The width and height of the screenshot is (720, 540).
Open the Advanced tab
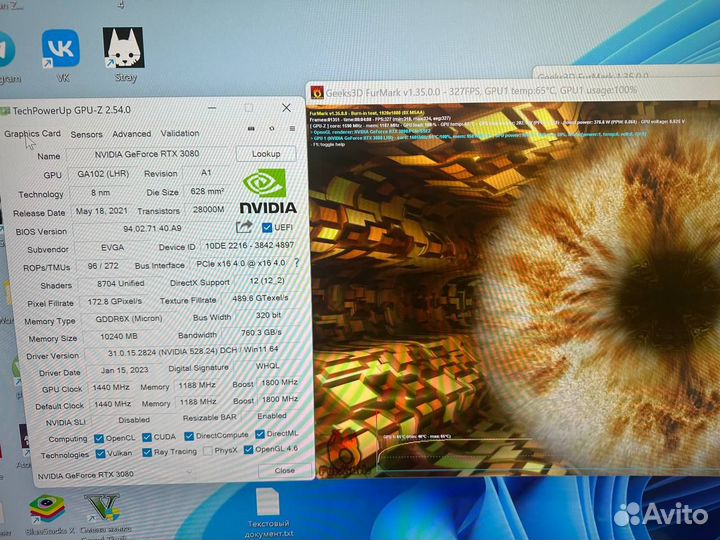(x=131, y=134)
